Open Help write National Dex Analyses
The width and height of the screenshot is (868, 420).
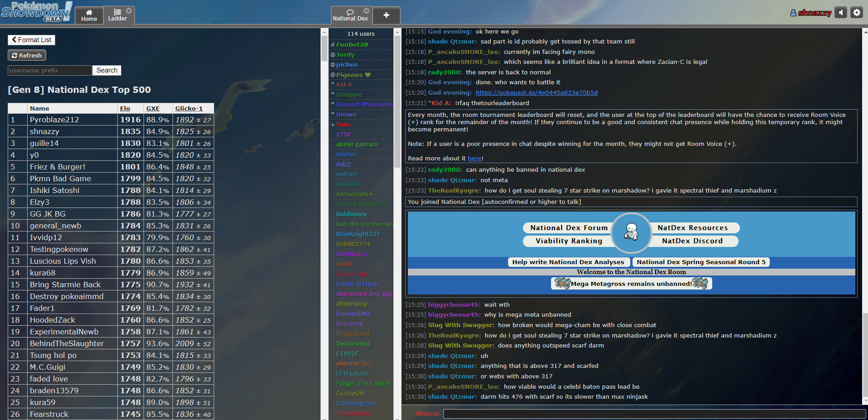tap(568, 262)
